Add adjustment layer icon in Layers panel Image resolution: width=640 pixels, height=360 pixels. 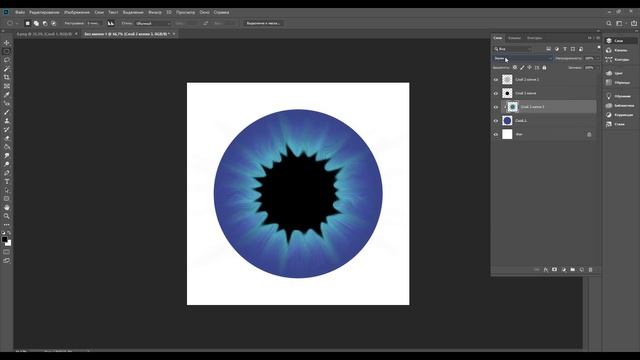coord(564,270)
